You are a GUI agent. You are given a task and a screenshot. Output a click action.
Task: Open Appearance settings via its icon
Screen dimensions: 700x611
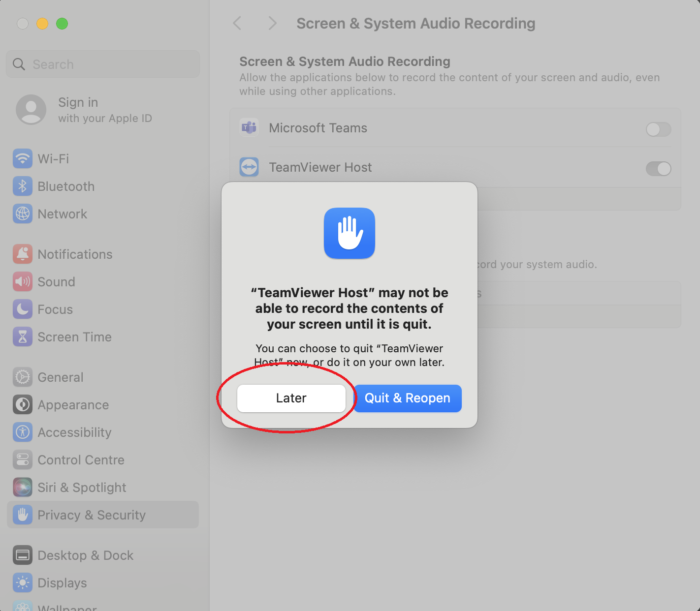click(x=23, y=404)
